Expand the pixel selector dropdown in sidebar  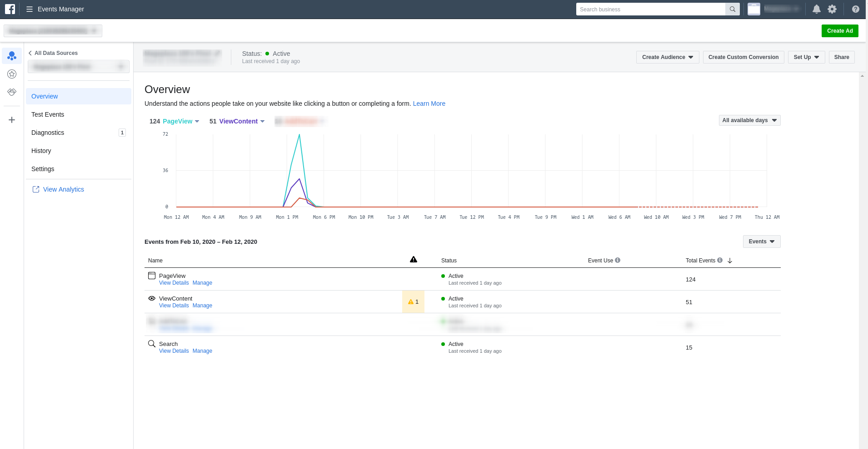point(79,67)
